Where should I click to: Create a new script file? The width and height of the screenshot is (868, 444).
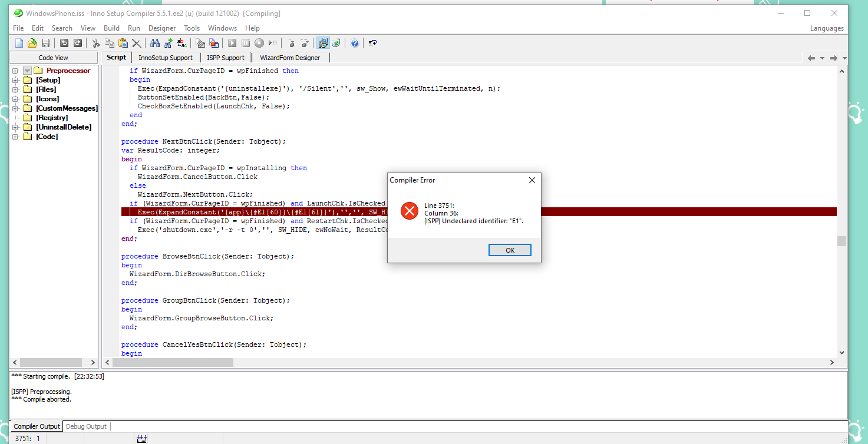[x=19, y=43]
